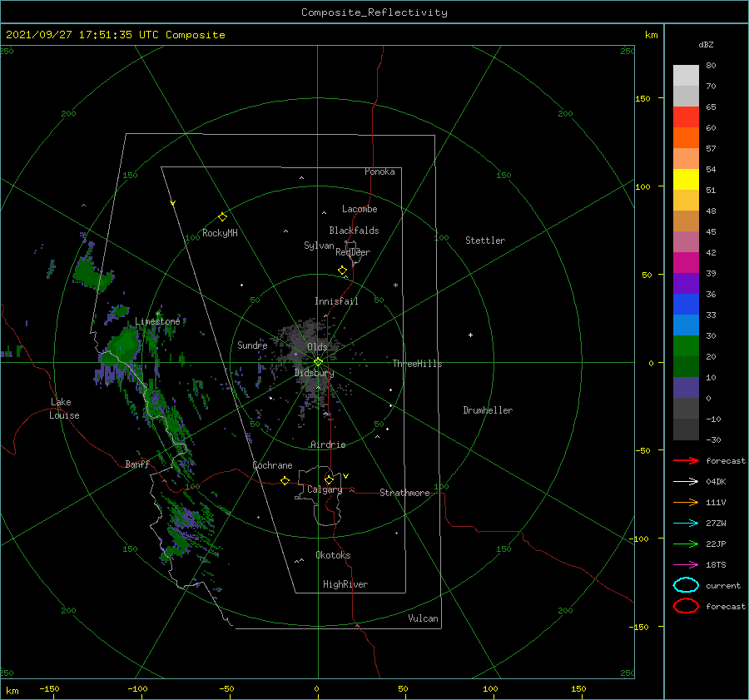
Task: Click the Innisfail town label
Action: click(336, 301)
